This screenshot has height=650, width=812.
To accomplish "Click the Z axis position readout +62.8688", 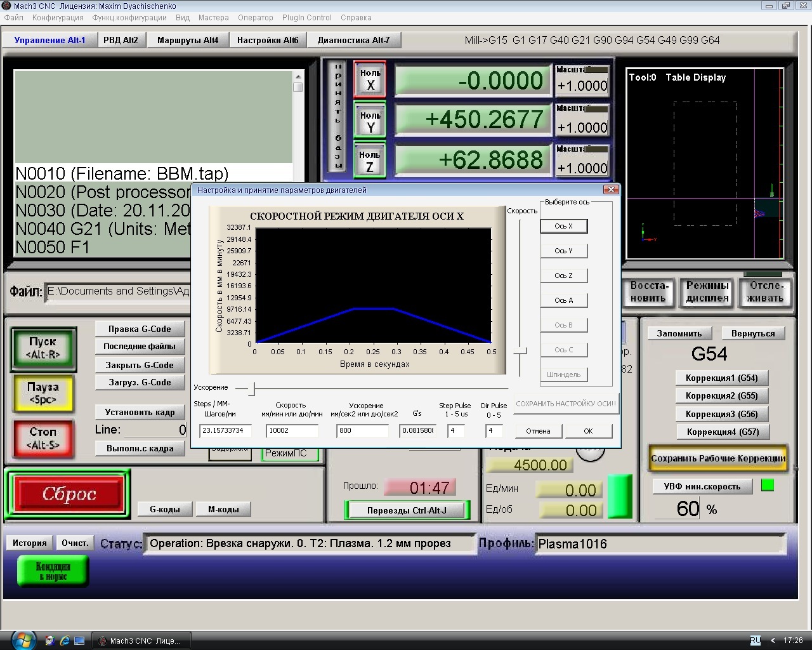I will point(473,160).
